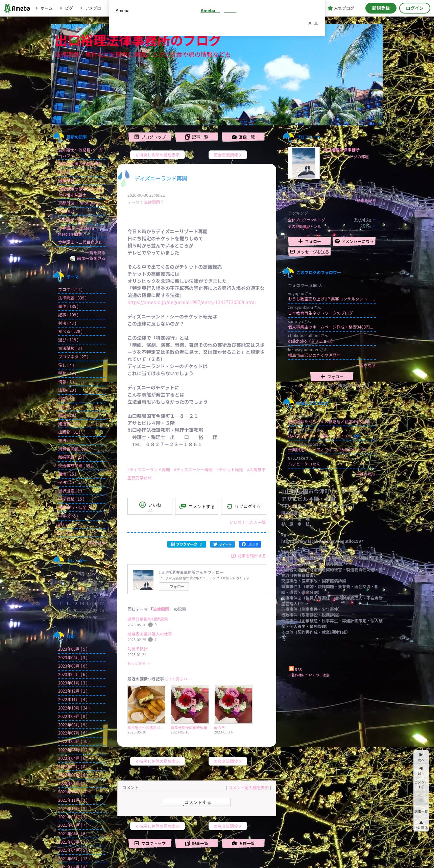
Task: Open profile name 出口裕理法律事務所
Action: pos(341,150)
